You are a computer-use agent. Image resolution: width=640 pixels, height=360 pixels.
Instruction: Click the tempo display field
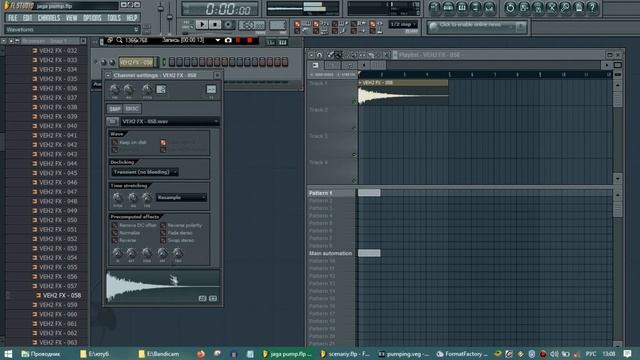(x=251, y=25)
